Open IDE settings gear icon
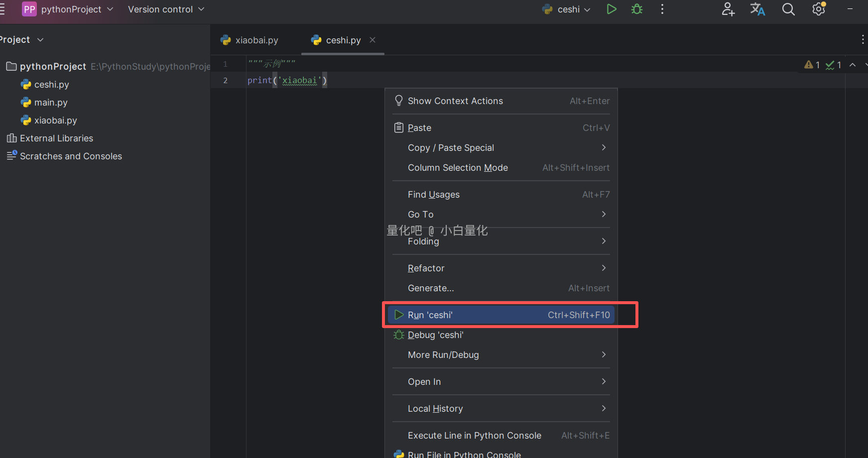This screenshot has height=458, width=868. click(819, 9)
